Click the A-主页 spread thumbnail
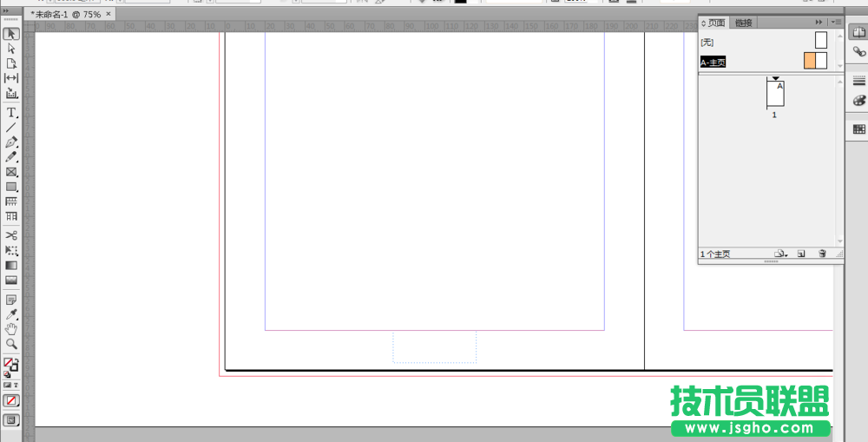The height and width of the screenshot is (442, 868). point(815,61)
